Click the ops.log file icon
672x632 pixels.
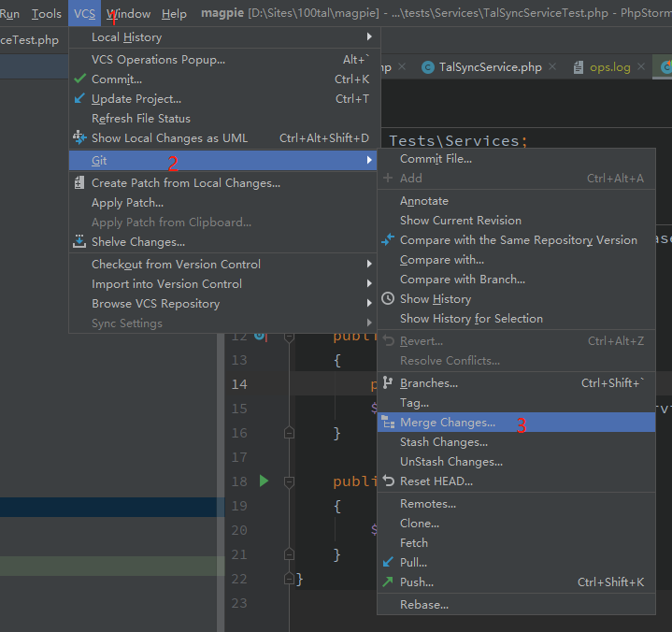pyautogui.click(x=579, y=67)
